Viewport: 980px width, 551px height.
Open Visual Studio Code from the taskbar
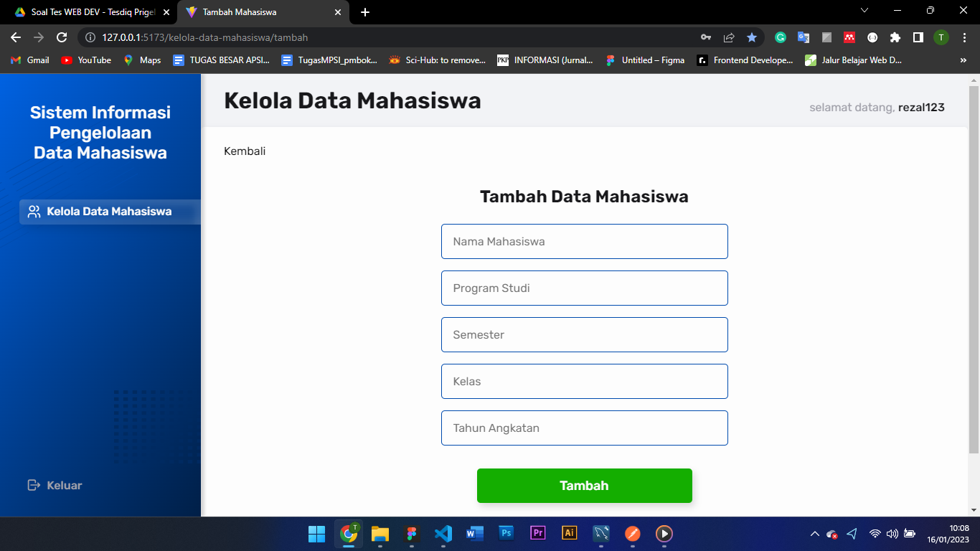point(443,533)
